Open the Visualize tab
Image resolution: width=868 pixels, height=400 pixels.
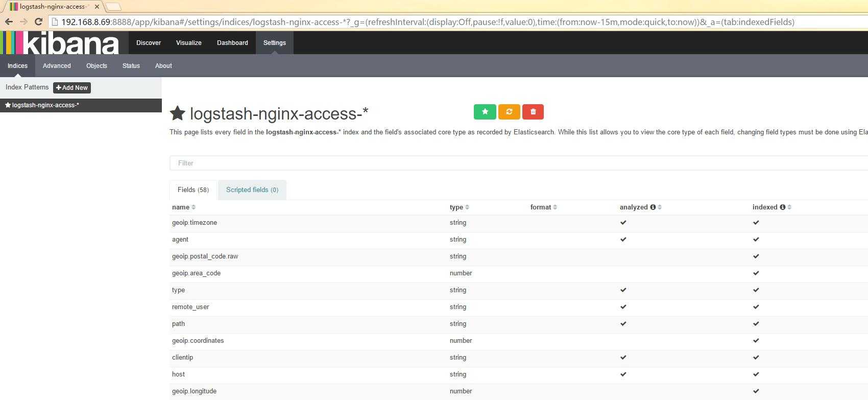pyautogui.click(x=189, y=43)
